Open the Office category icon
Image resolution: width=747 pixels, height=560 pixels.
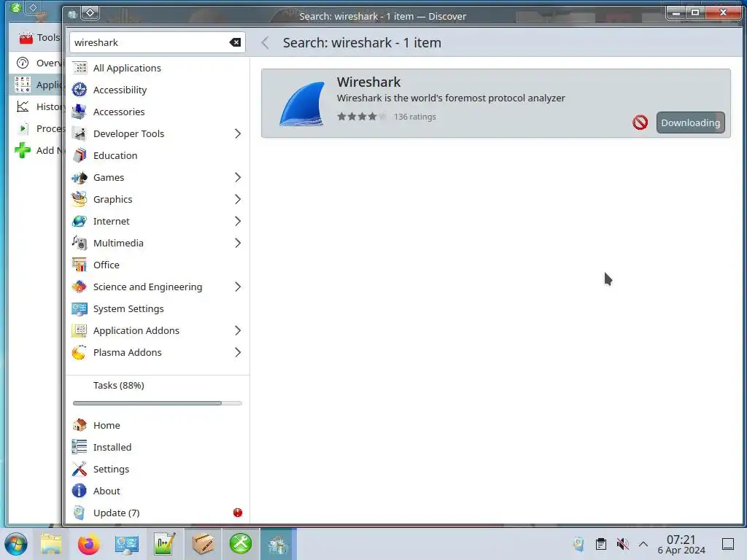point(80,265)
